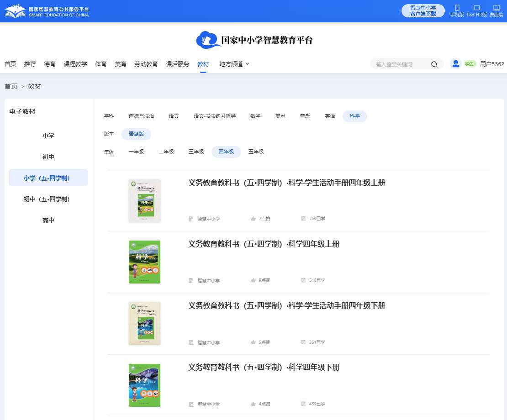Open the 手机版 phone icon
This screenshot has height=420, width=507.
click(x=457, y=8)
